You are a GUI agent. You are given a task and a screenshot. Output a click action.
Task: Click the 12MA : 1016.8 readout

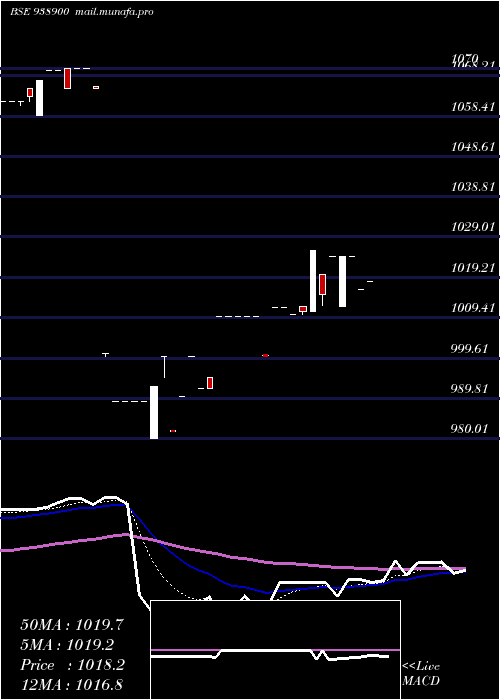pos(72,684)
